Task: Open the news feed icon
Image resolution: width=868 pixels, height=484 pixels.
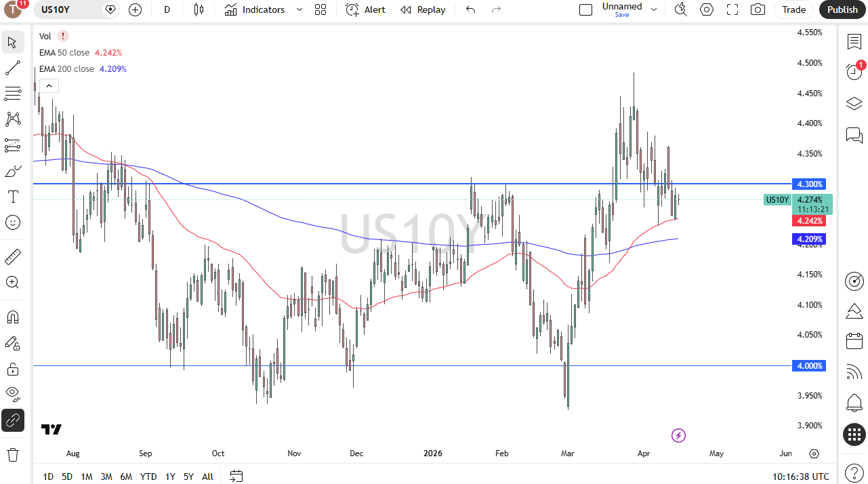Action: tap(854, 371)
